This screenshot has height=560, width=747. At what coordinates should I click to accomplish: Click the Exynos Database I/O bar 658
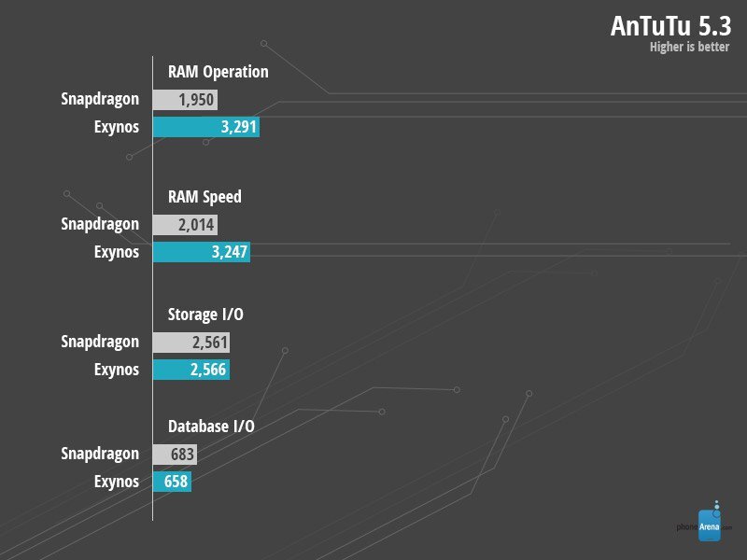[173, 482]
